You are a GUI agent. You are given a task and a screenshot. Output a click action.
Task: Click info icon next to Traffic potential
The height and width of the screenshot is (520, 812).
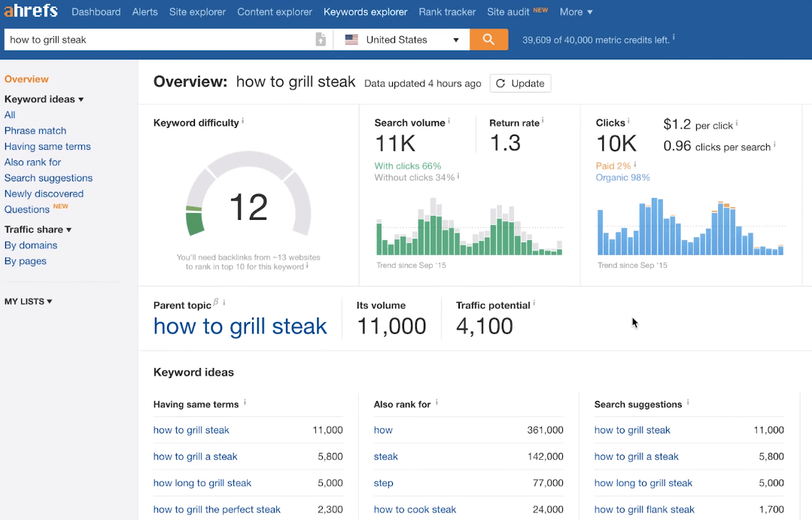(534, 304)
